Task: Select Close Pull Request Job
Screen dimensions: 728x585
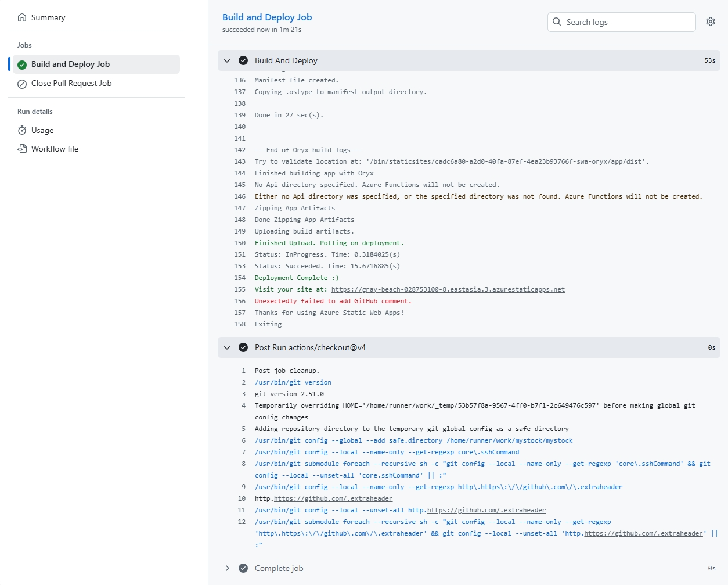Action: point(71,84)
